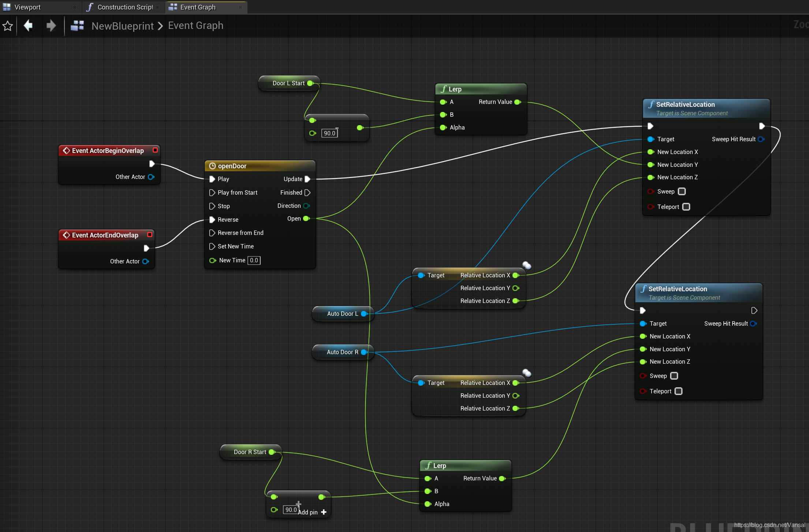The height and width of the screenshot is (532, 809).
Task: Click Set New Time exec pin
Action: click(212, 246)
